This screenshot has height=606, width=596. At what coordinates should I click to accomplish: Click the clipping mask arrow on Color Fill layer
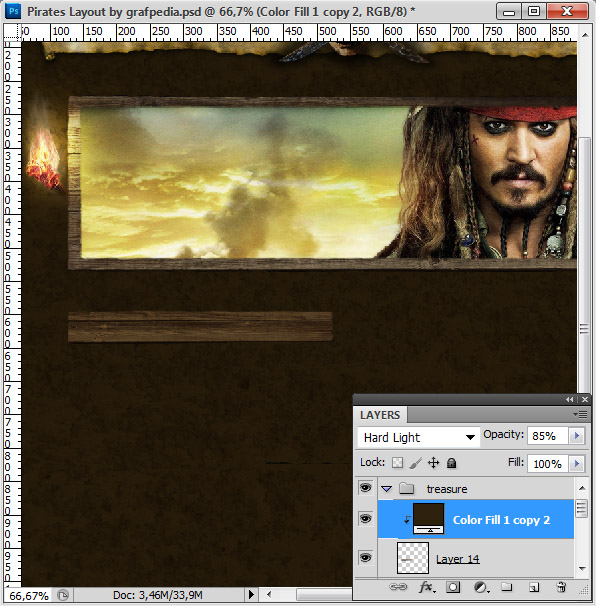pyautogui.click(x=407, y=520)
